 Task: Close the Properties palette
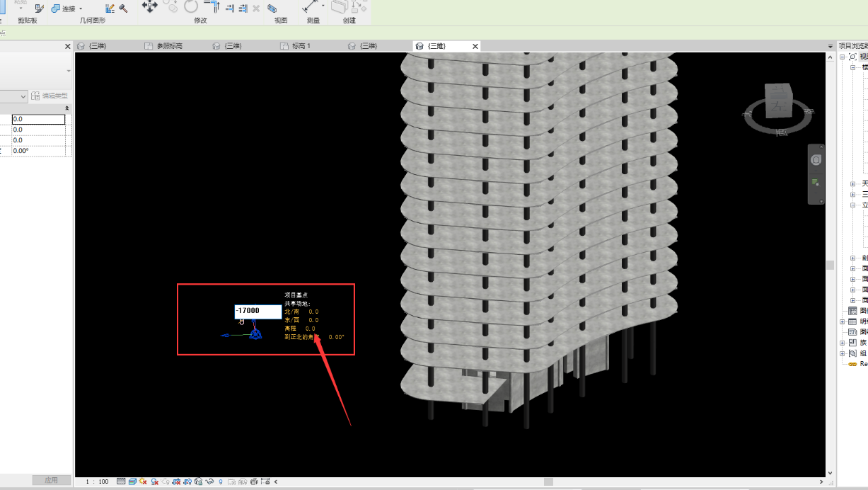pos(68,47)
